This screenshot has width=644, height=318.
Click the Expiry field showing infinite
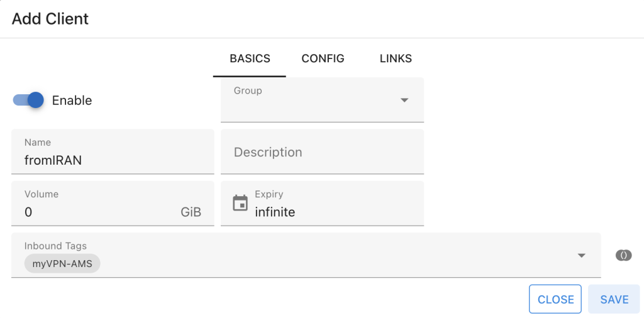pyautogui.click(x=333, y=212)
